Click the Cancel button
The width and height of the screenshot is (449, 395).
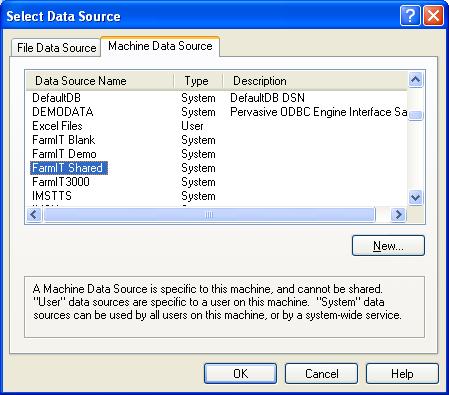[321, 374]
